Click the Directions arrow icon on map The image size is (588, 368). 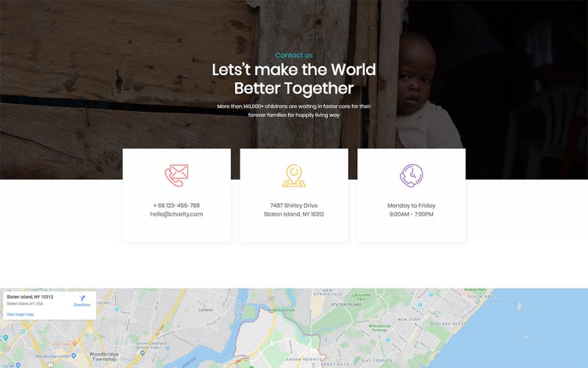(82, 299)
